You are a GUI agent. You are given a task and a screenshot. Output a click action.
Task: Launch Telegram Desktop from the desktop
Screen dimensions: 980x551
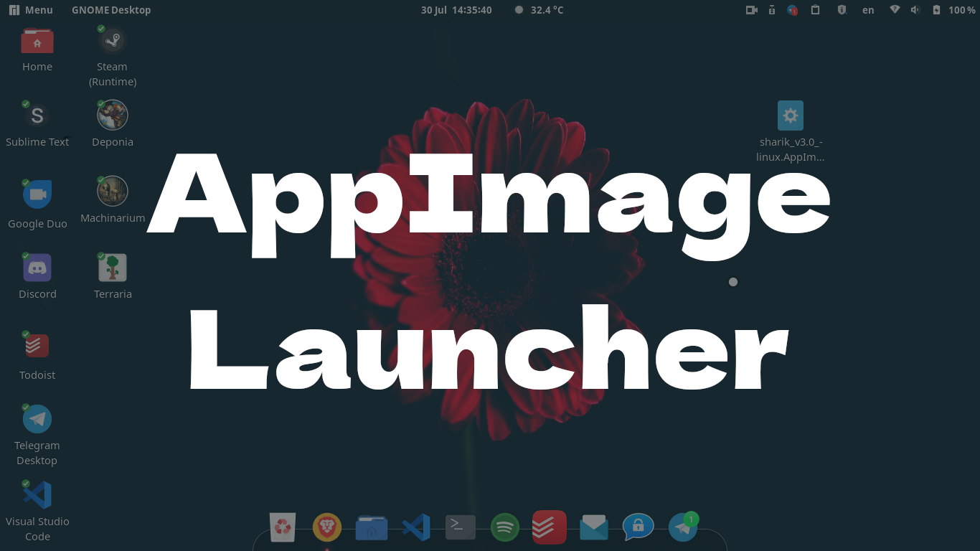coord(37,420)
